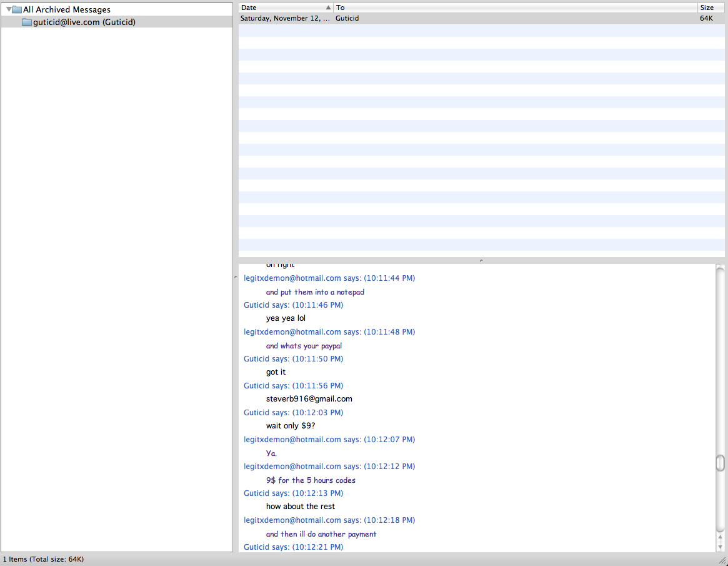
Task: Click the legitxdemon header at 10:12:18 PM
Action: click(329, 520)
